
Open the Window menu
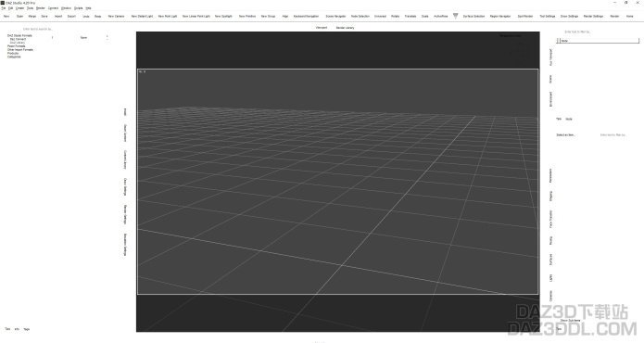(66, 8)
